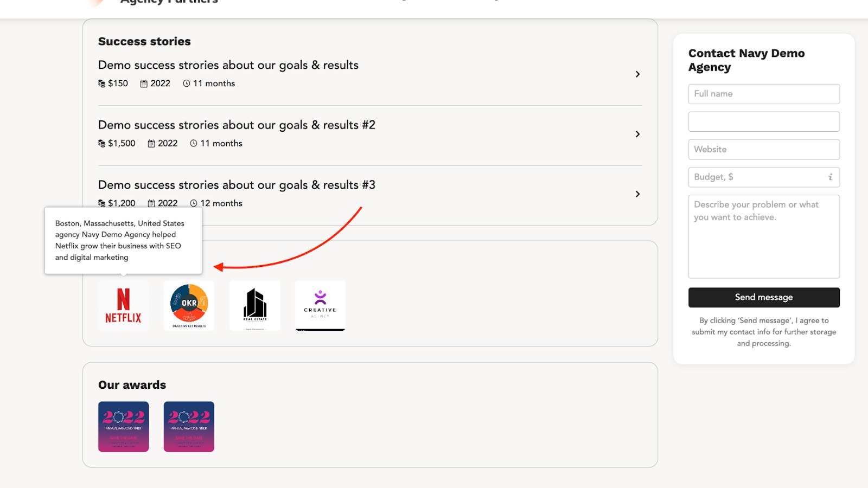Click the Creative Agency client logo

click(320, 305)
